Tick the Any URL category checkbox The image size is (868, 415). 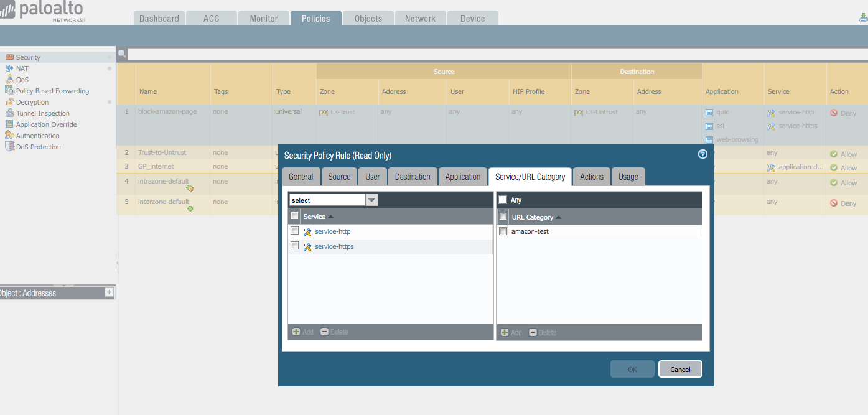(503, 200)
